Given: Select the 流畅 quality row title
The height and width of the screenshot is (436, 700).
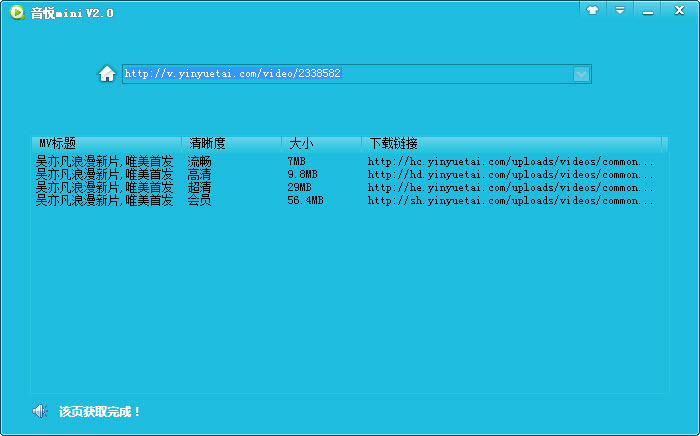Looking at the screenshot, I should tap(104, 161).
